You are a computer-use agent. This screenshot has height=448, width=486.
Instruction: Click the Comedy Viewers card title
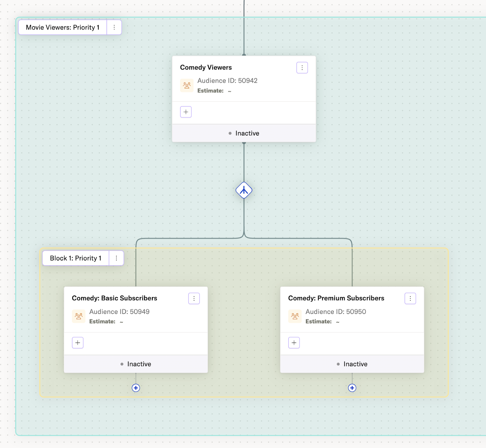coord(206,67)
